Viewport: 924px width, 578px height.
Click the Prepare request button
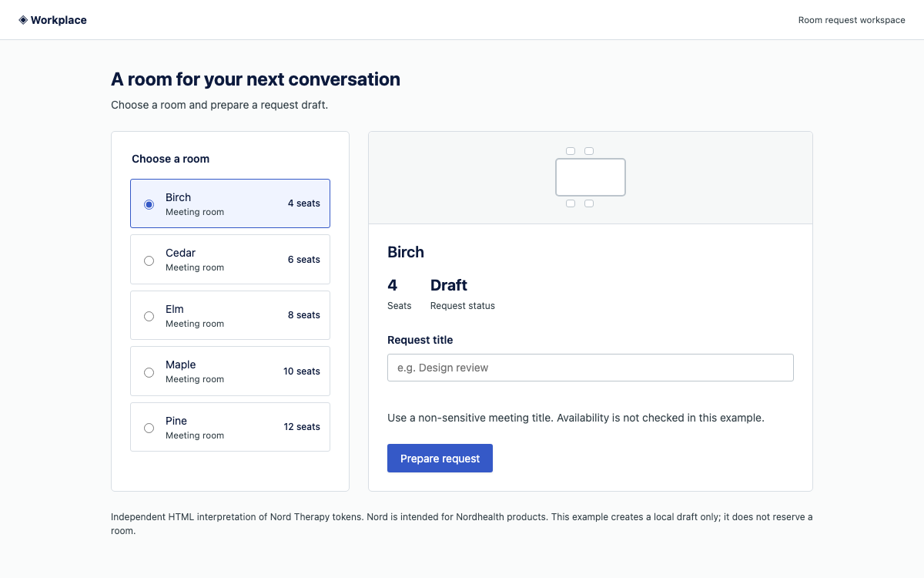pyautogui.click(x=440, y=458)
